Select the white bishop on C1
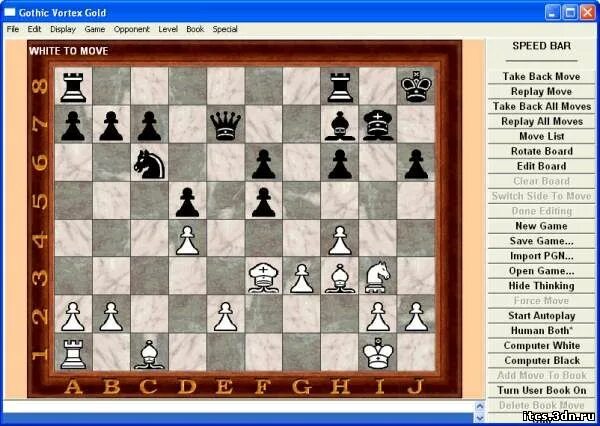600x426 pixels. [x=149, y=354]
